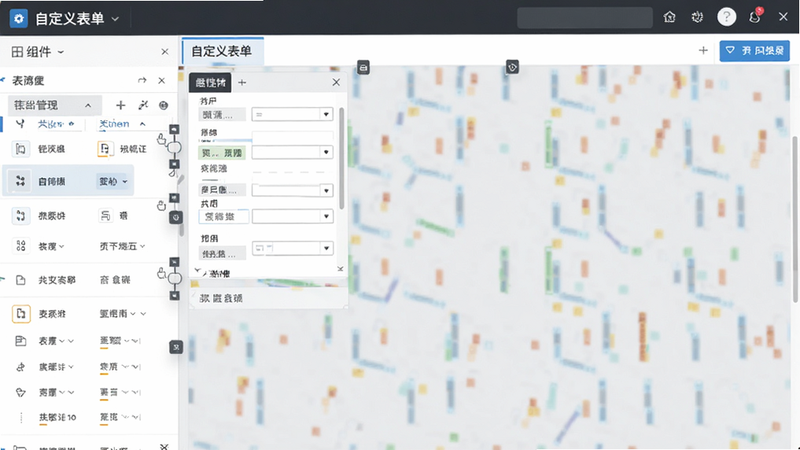Close the floating properties panel

point(336,82)
